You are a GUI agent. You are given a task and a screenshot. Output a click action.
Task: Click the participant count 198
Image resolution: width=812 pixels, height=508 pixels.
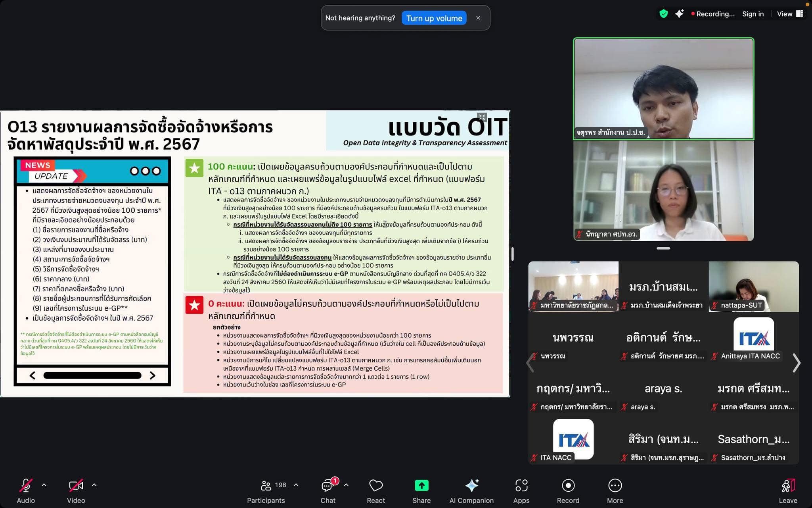coord(280,485)
